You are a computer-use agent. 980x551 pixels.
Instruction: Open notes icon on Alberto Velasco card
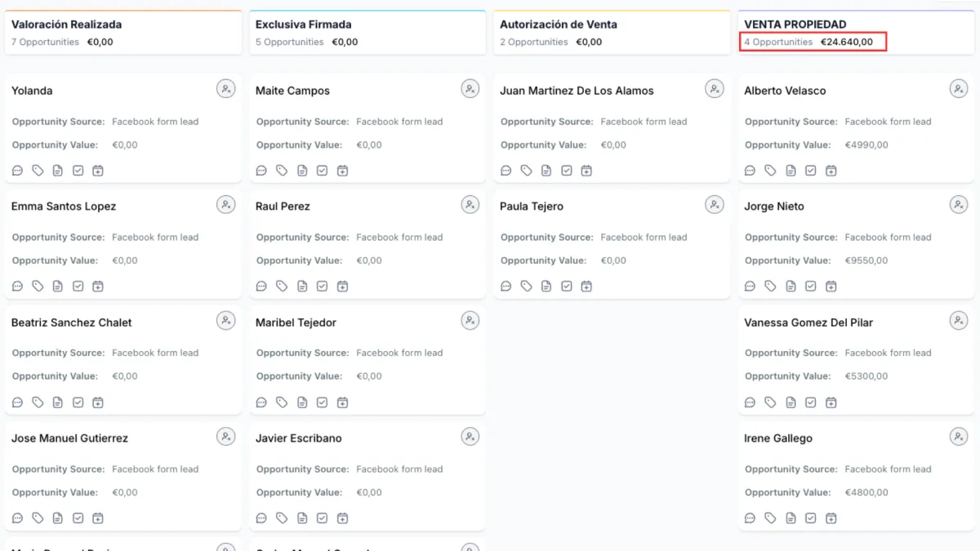click(791, 171)
